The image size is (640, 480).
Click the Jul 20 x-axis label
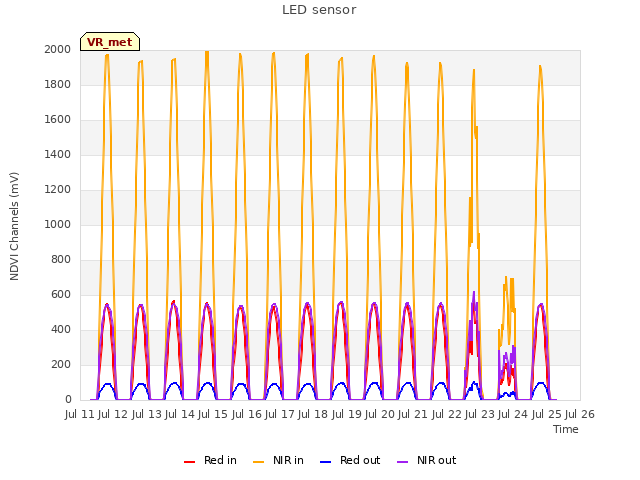(x=380, y=414)
